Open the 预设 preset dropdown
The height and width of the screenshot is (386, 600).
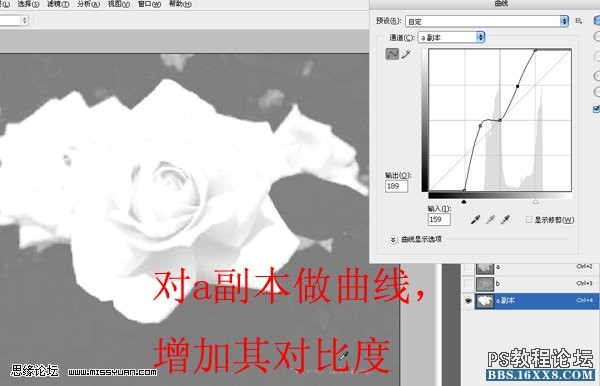pos(487,21)
